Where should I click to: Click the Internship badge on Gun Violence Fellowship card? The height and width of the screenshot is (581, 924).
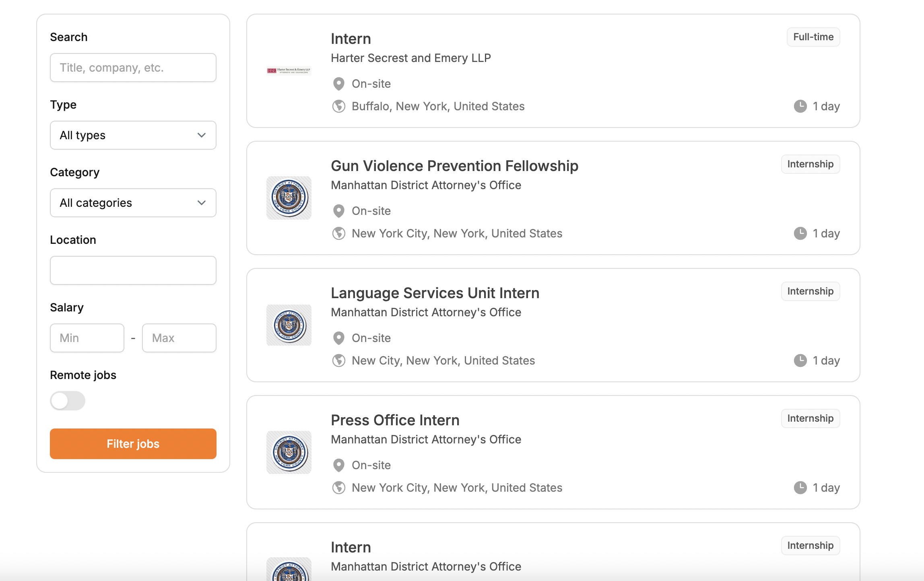click(811, 164)
